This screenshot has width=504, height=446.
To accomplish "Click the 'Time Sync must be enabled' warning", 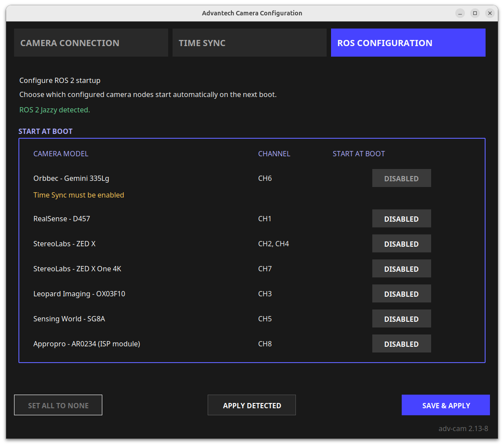I will tap(79, 195).
